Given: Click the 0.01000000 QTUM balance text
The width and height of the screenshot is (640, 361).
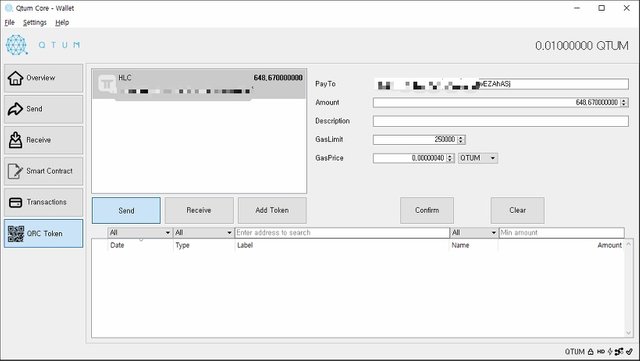Looking at the screenshot, I should click(x=582, y=46).
